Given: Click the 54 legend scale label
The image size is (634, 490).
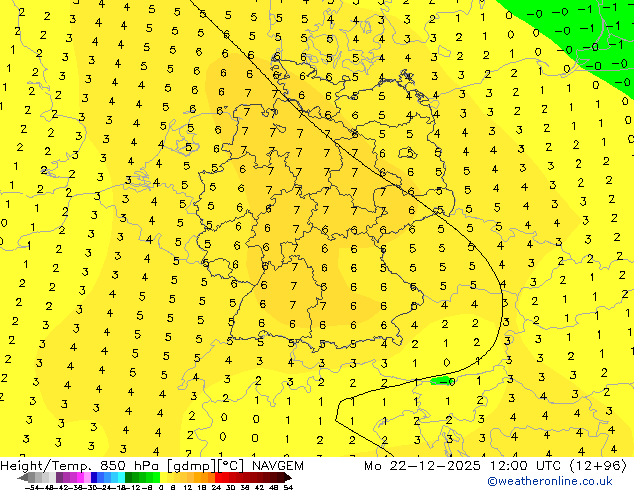Looking at the screenshot, I should click(x=288, y=488).
